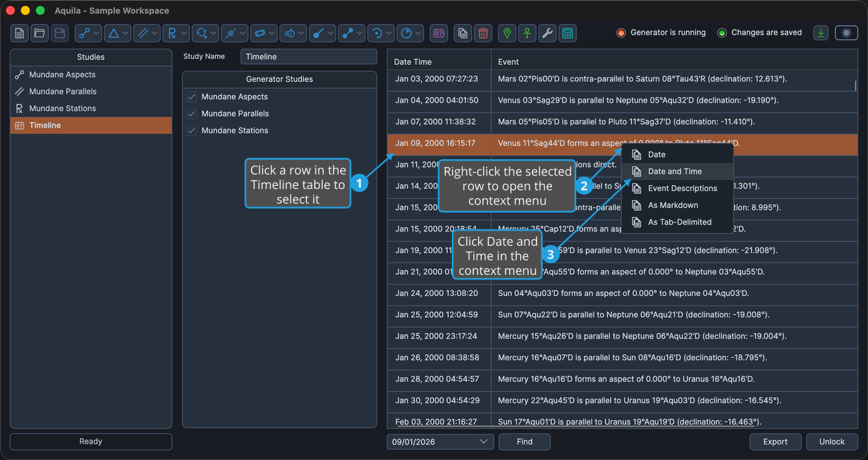Focus the Study Name field containing Timeline
This screenshot has height=460, width=868.
pyautogui.click(x=309, y=57)
